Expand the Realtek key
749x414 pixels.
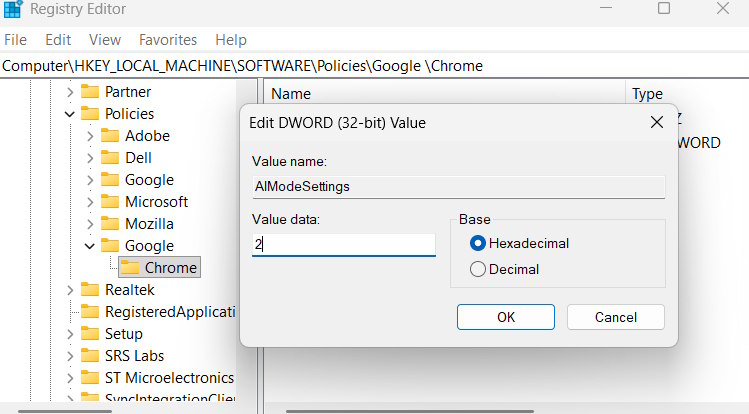click(x=70, y=290)
